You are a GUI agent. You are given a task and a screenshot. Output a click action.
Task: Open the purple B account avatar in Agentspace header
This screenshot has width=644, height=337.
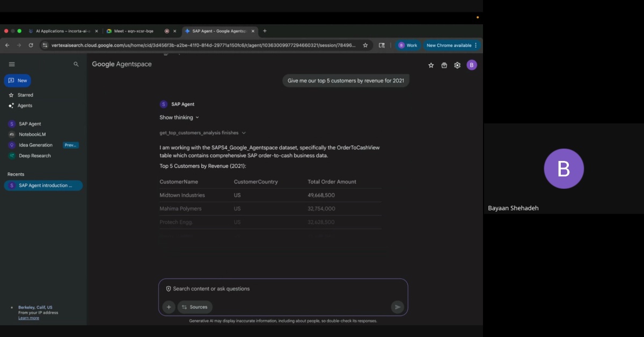click(x=472, y=65)
